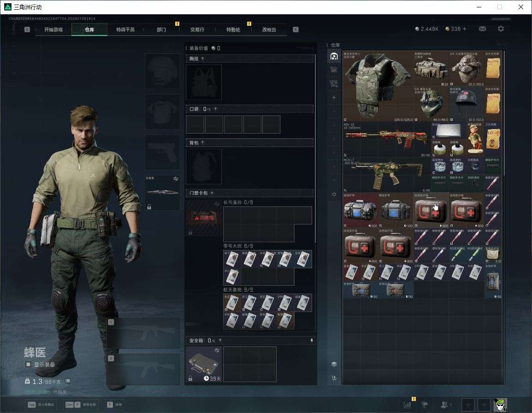Click the auto-organize icon at warehouse sidebar bottom
This screenshot has width=532, height=413.
[x=334, y=378]
